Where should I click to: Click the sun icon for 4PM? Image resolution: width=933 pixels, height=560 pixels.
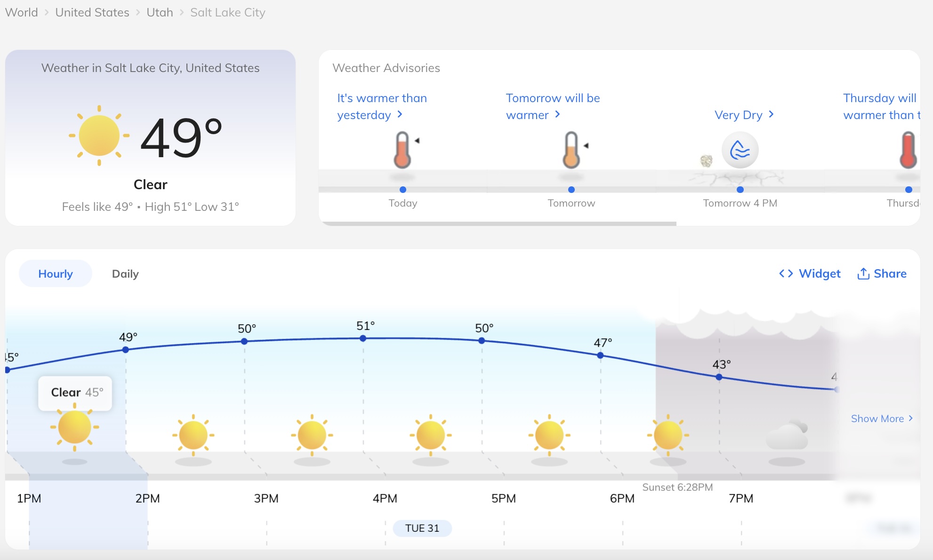(x=430, y=435)
